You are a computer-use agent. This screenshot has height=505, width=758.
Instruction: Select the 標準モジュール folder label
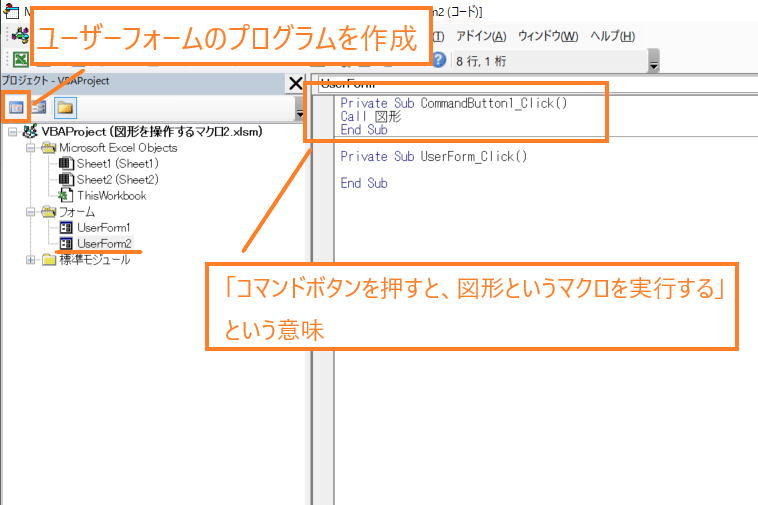(x=95, y=260)
